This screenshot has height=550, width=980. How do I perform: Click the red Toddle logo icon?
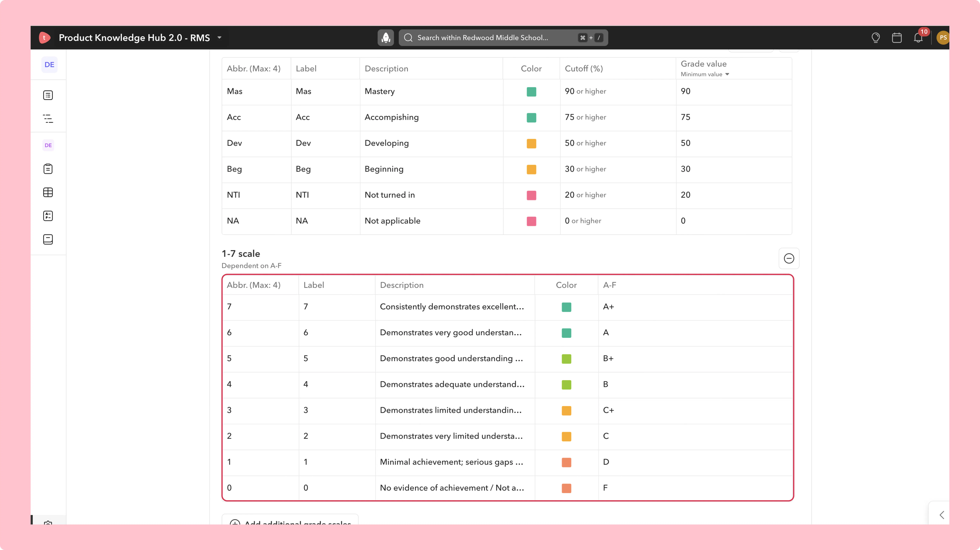click(x=45, y=38)
